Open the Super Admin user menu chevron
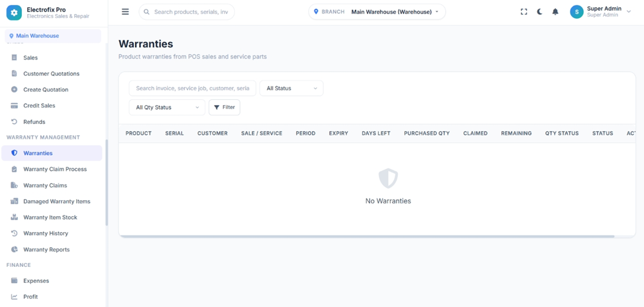Image resolution: width=644 pixels, height=307 pixels. (x=629, y=12)
